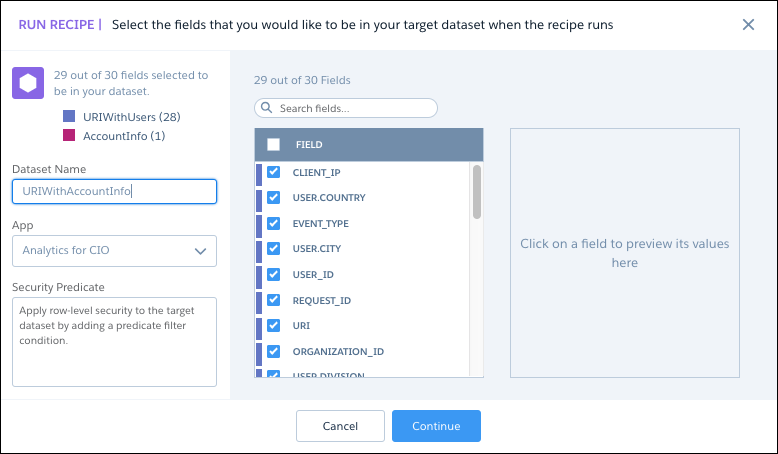The width and height of the screenshot is (778, 454).
Task: Preview the URI field name
Action: [301, 325]
